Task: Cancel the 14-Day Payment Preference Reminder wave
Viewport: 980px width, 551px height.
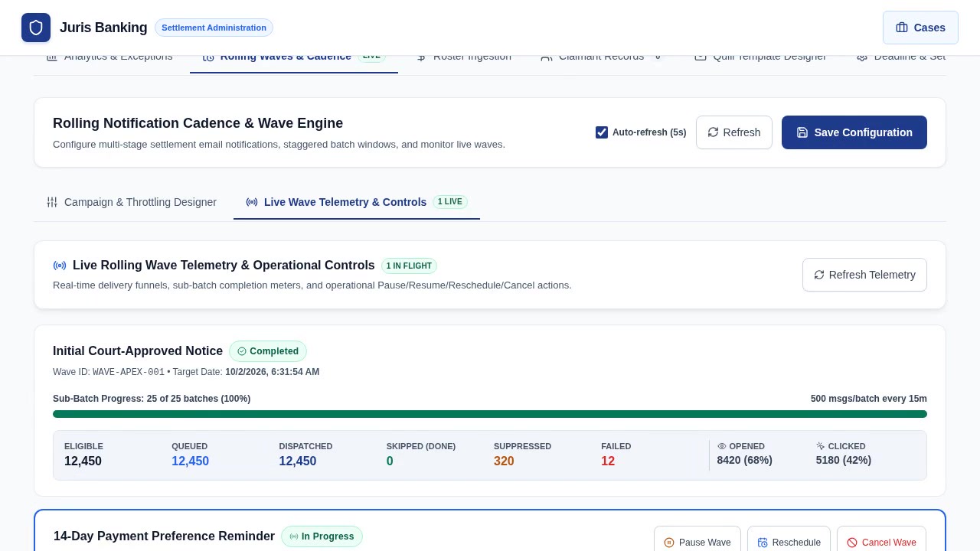Action: (881, 542)
